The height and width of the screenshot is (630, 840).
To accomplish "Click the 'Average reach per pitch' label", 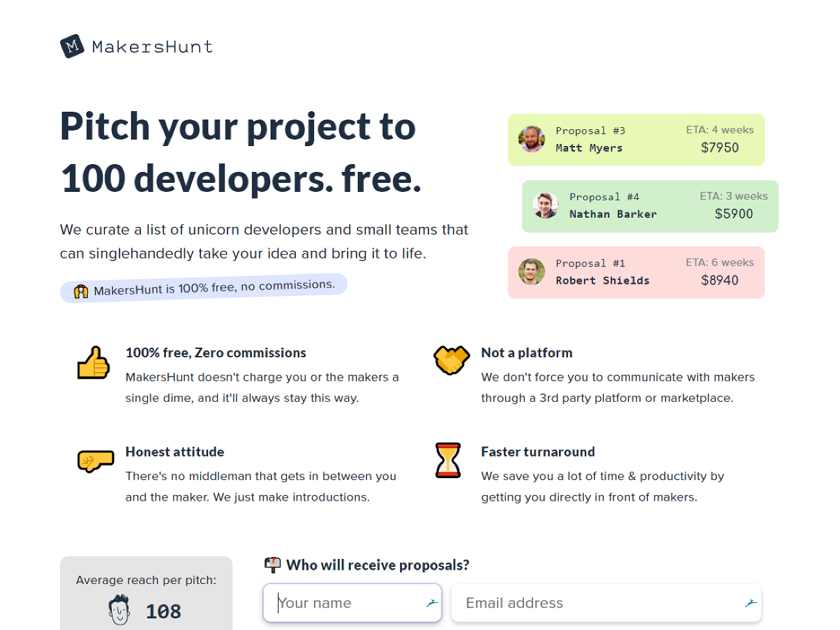I will point(146,580).
